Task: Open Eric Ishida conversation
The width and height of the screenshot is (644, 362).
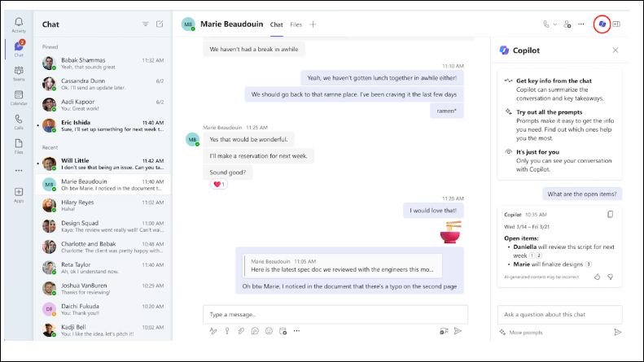Action: point(103,125)
